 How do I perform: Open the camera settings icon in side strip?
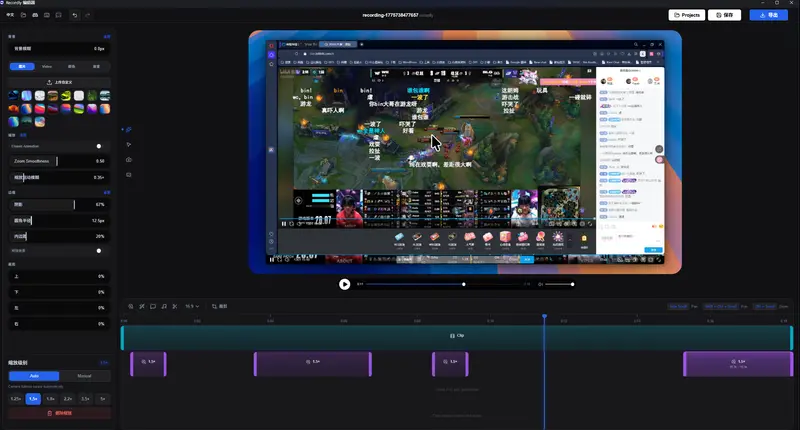tap(129, 160)
